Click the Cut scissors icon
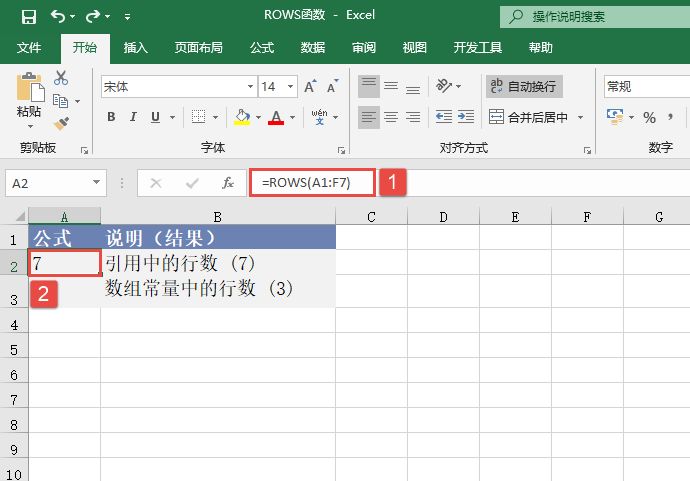The height and width of the screenshot is (481, 690). pyautogui.click(x=61, y=78)
